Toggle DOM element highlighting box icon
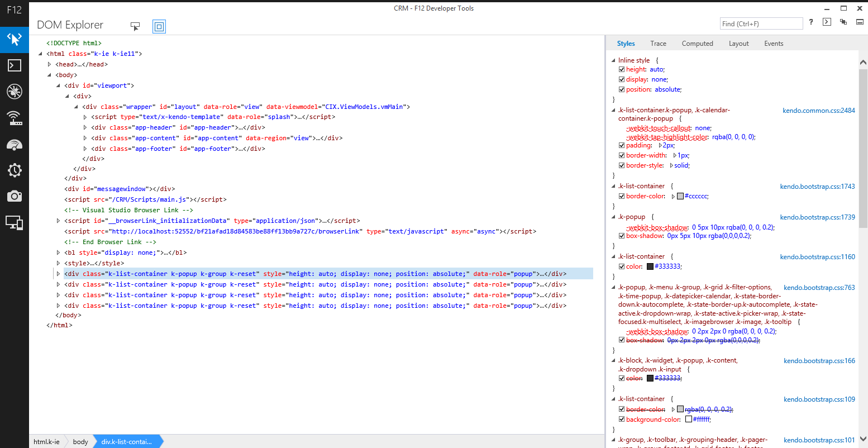 point(159,26)
